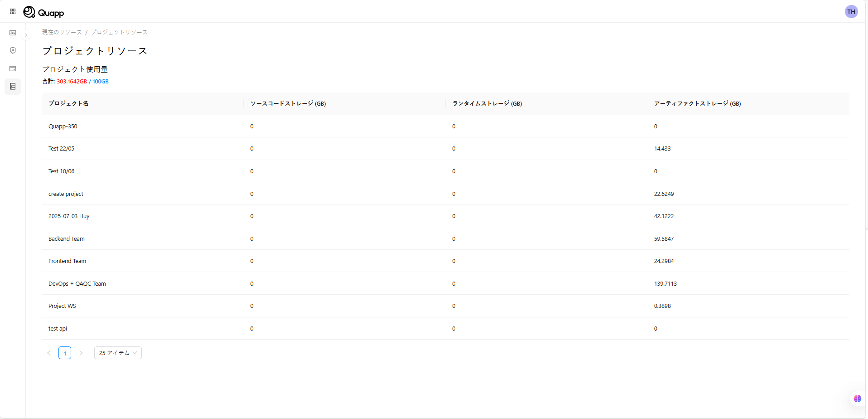Screen dimensions: 868x419
Task: Click the Quapp logo
Action: tap(44, 12)
